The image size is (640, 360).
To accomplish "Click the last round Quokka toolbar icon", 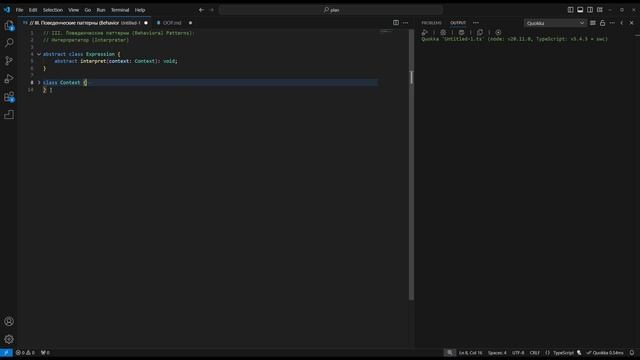I will (498, 32).
